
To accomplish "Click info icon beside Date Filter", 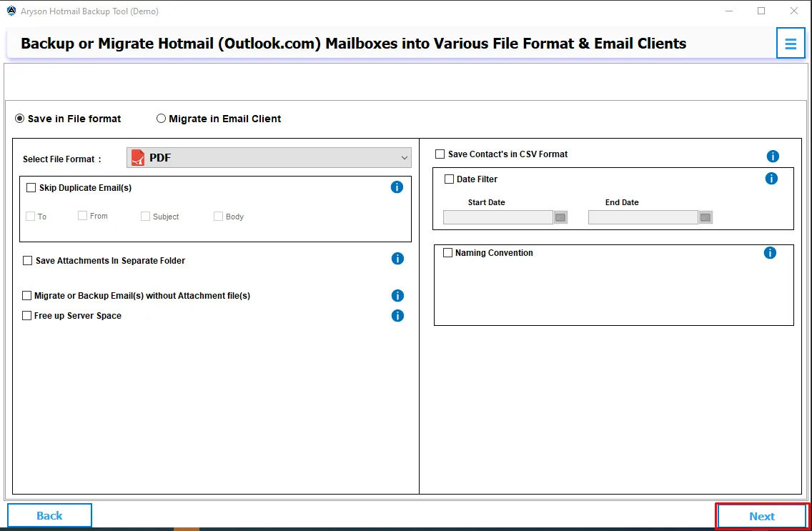I will coord(771,179).
